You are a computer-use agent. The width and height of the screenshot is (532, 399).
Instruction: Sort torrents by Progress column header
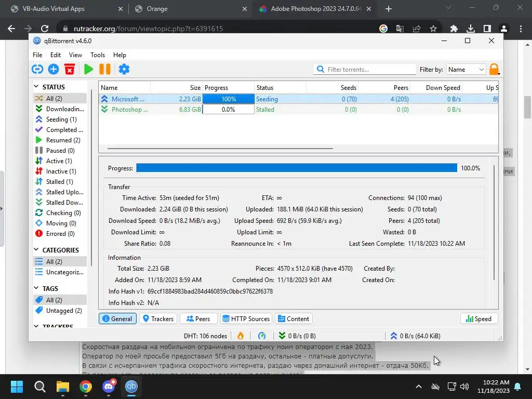pos(229,87)
